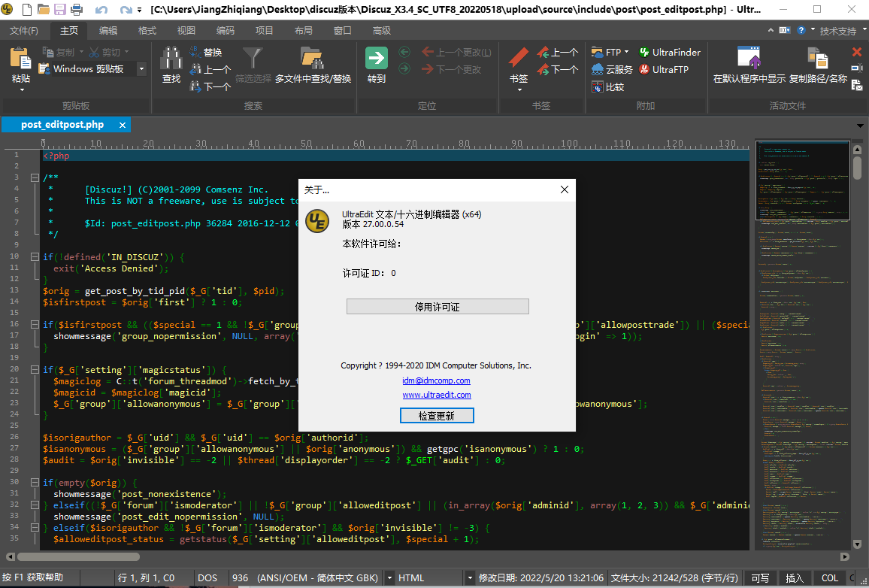Click the Undo arrow icon
869x588 pixels.
point(101,10)
